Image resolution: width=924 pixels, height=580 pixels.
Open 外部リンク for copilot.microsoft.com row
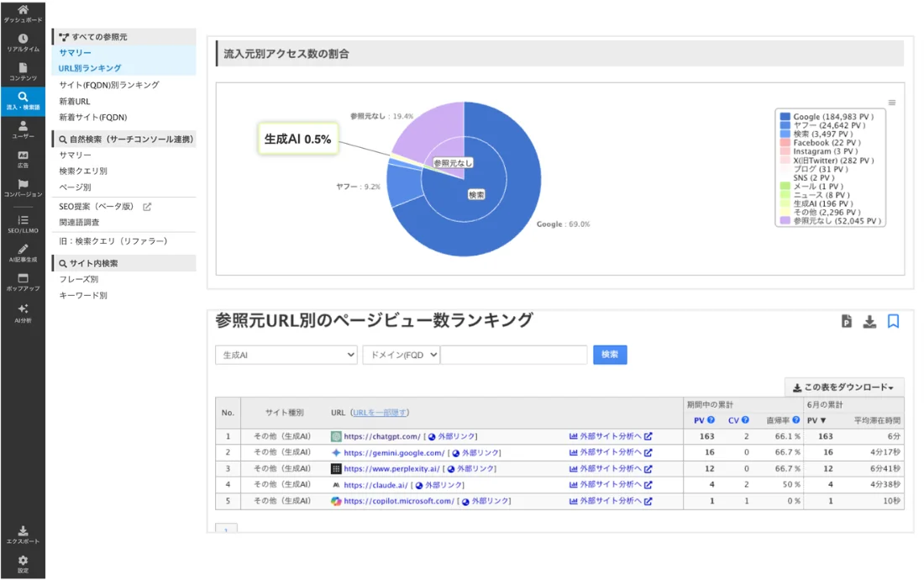point(486,501)
